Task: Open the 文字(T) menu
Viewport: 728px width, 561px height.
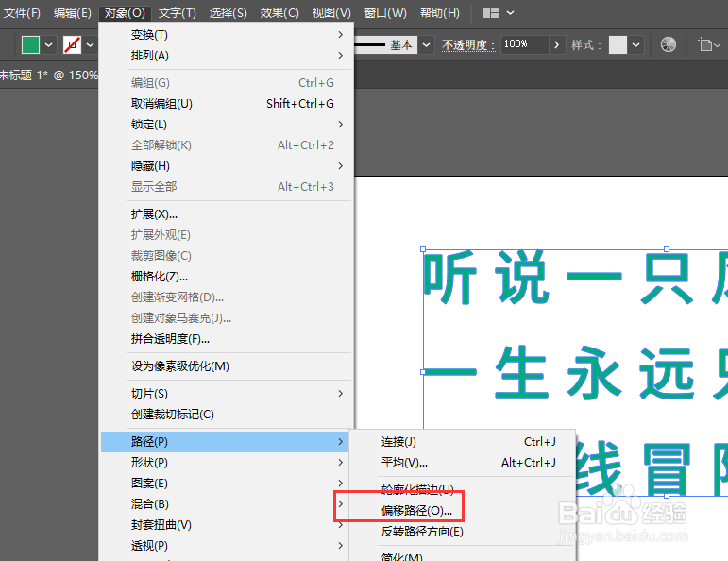Action: [x=177, y=13]
